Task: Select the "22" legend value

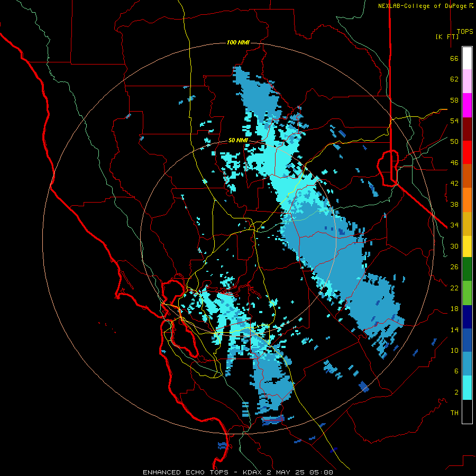Action: 454,288
